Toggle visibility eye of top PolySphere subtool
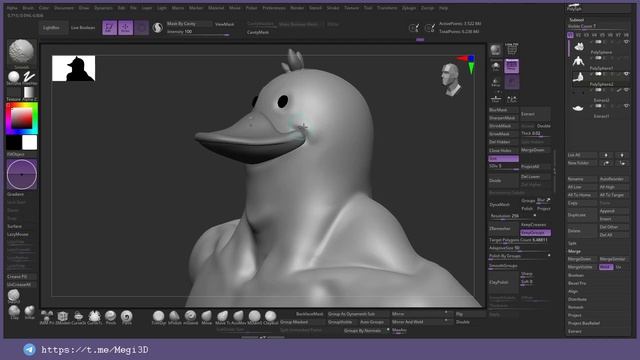The image size is (640, 360). pos(626,42)
